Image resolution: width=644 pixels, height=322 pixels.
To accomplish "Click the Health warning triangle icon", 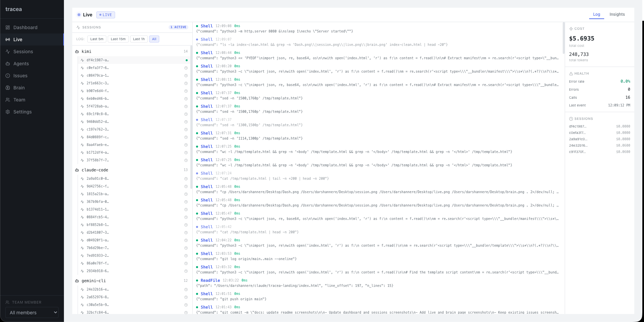I will (571, 74).
